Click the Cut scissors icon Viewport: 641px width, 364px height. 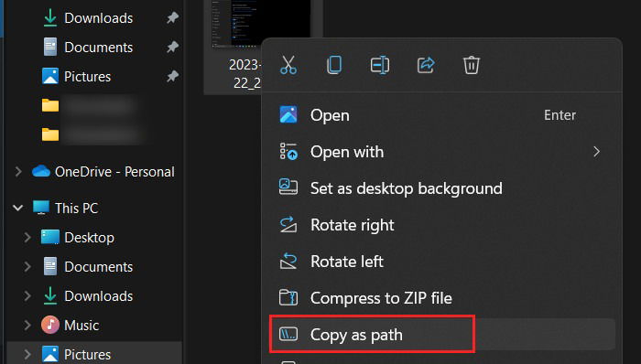click(x=288, y=65)
